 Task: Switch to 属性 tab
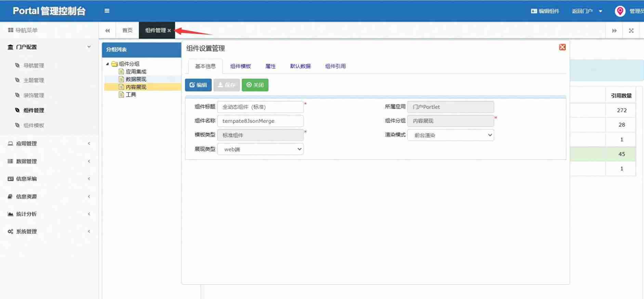[x=270, y=66]
